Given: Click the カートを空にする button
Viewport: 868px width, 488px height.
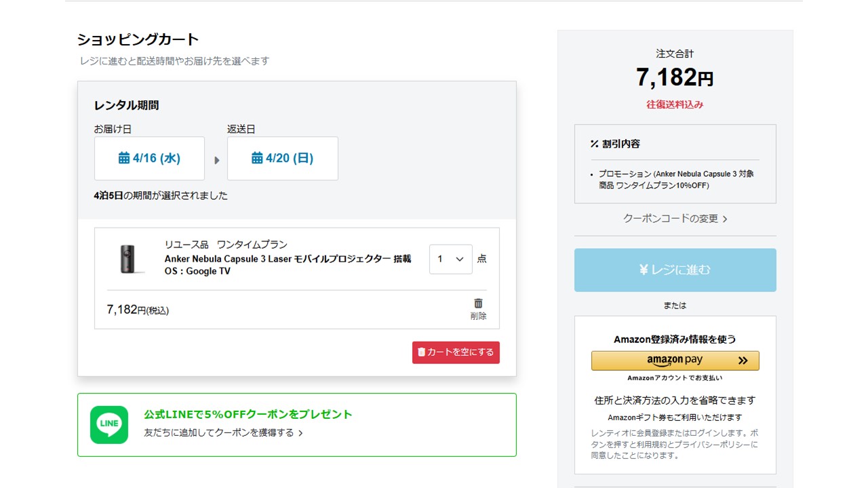Looking at the screenshot, I should (456, 352).
